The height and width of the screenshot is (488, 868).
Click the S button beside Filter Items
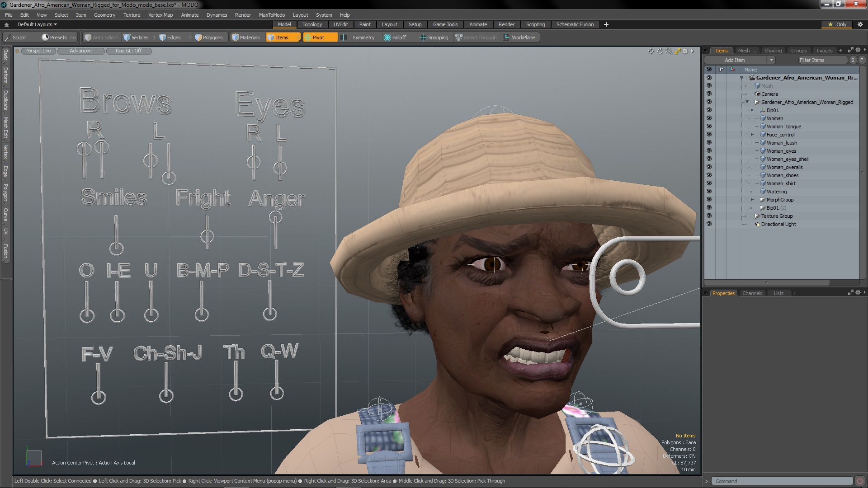(x=853, y=60)
